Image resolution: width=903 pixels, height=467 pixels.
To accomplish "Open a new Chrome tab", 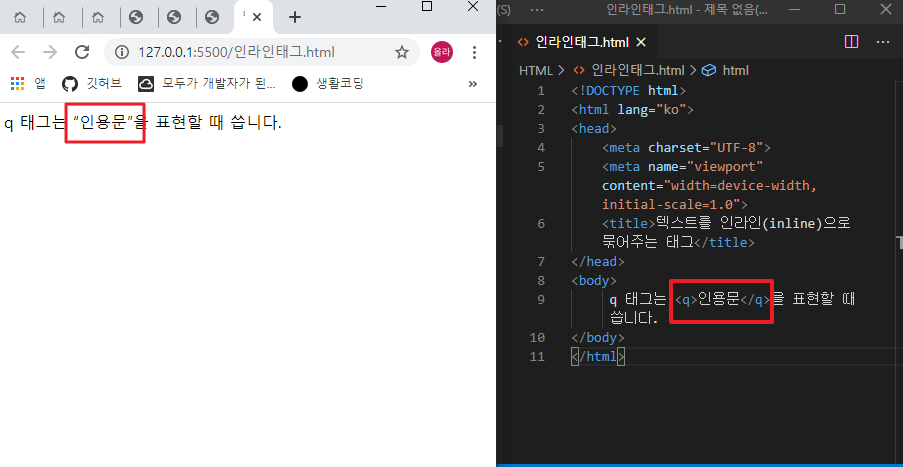I will [x=295, y=17].
